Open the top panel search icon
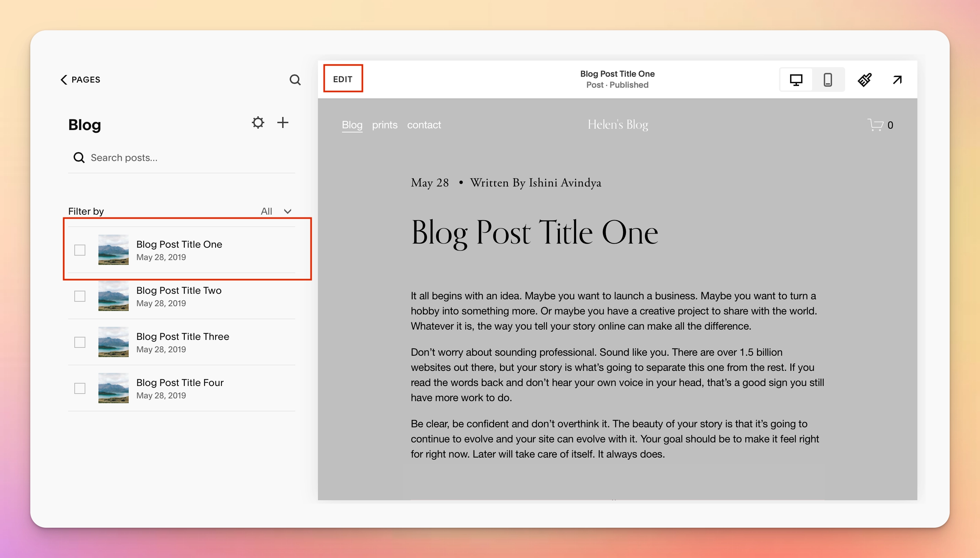The height and width of the screenshot is (558, 980). pyautogui.click(x=295, y=80)
